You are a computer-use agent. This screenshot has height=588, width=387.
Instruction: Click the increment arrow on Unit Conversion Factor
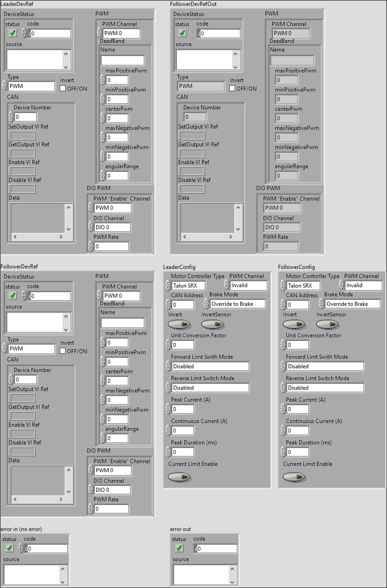(x=168, y=343)
